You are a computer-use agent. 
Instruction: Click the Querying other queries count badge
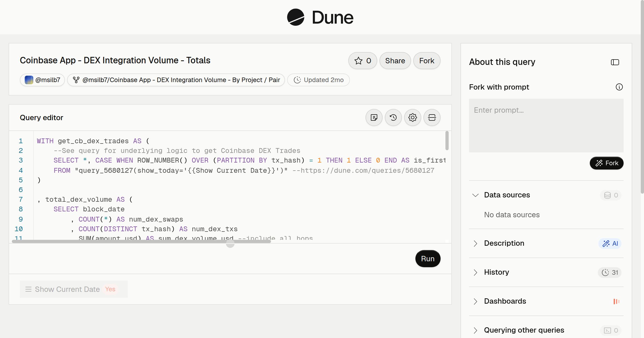point(611,330)
